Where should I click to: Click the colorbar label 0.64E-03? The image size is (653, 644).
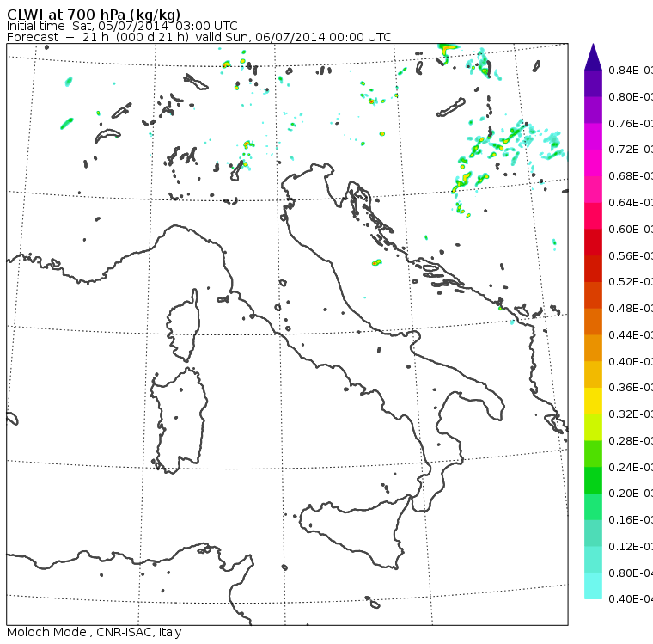(631, 203)
